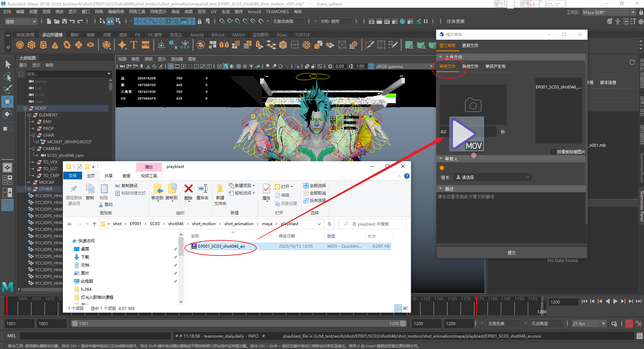The width and height of the screenshot is (644, 349).
Task: Collapse the ROOT node in the outliner
Action: click(25, 108)
